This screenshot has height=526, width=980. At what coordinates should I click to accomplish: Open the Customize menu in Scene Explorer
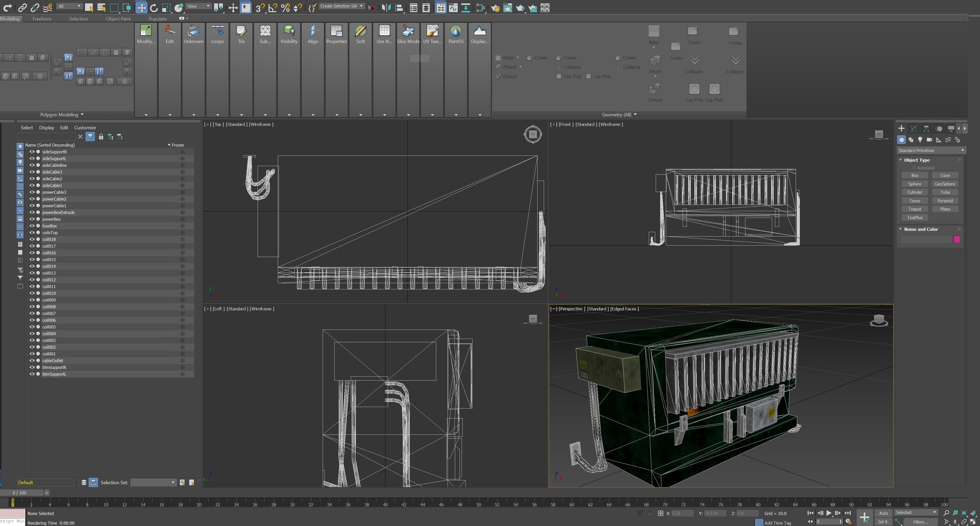coord(85,128)
